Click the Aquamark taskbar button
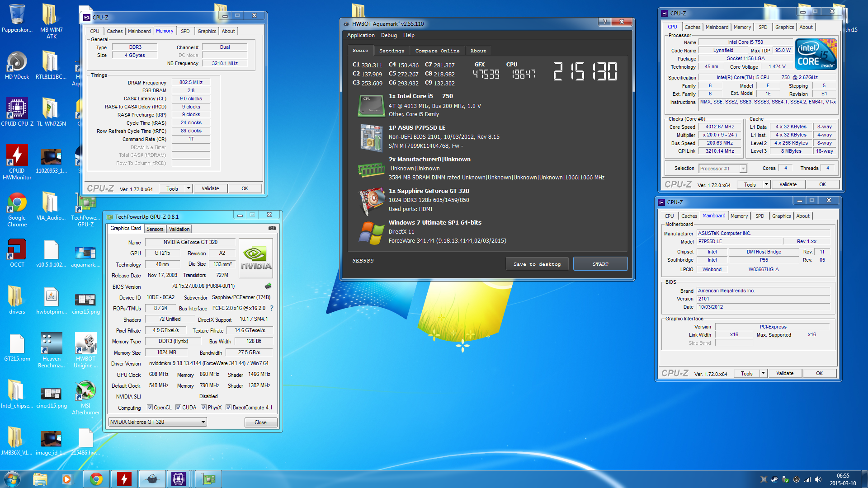 (152, 479)
